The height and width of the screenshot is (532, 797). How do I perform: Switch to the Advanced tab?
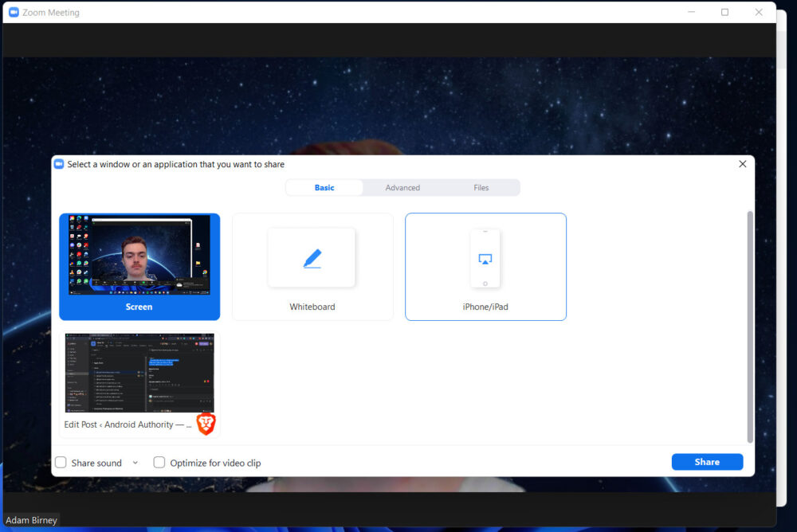point(402,187)
